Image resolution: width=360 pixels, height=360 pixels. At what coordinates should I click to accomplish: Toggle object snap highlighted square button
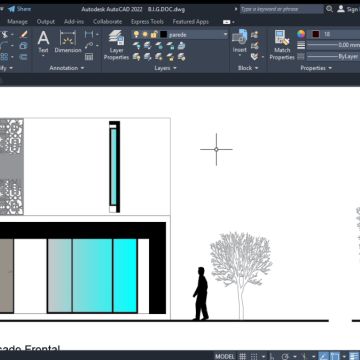pyautogui.click(x=335, y=356)
